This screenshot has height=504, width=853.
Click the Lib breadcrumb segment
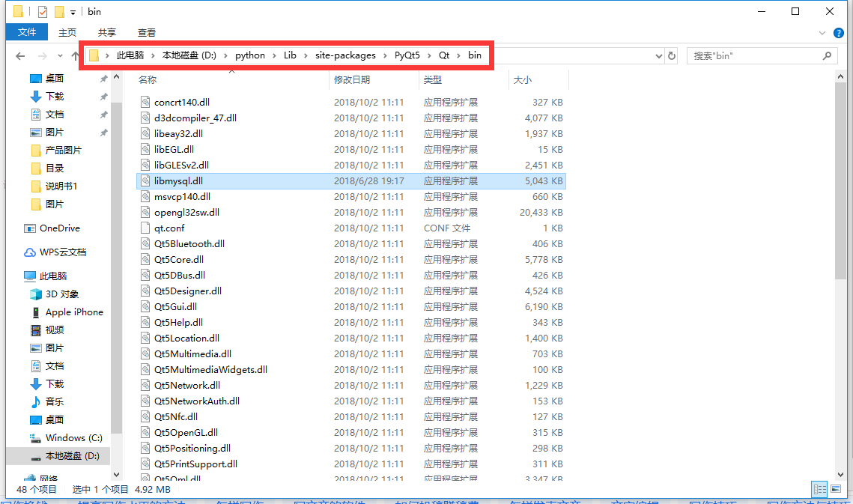290,55
